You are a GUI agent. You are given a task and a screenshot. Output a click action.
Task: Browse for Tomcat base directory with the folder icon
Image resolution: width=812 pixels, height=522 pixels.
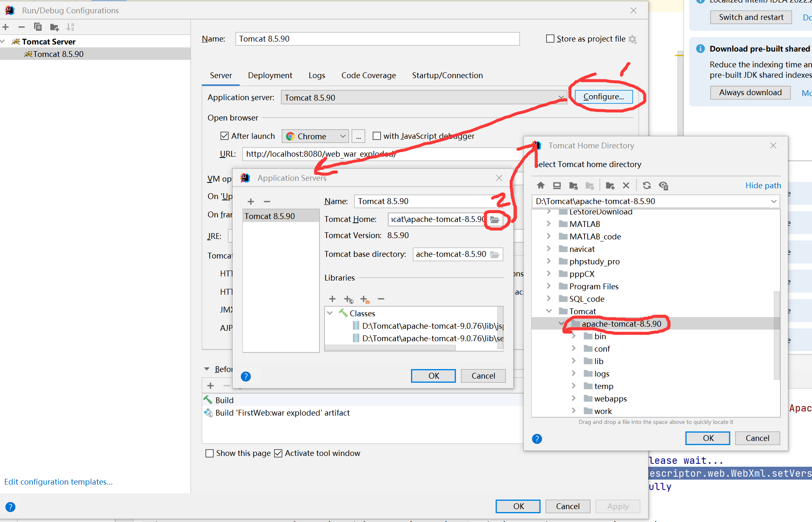click(495, 254)
